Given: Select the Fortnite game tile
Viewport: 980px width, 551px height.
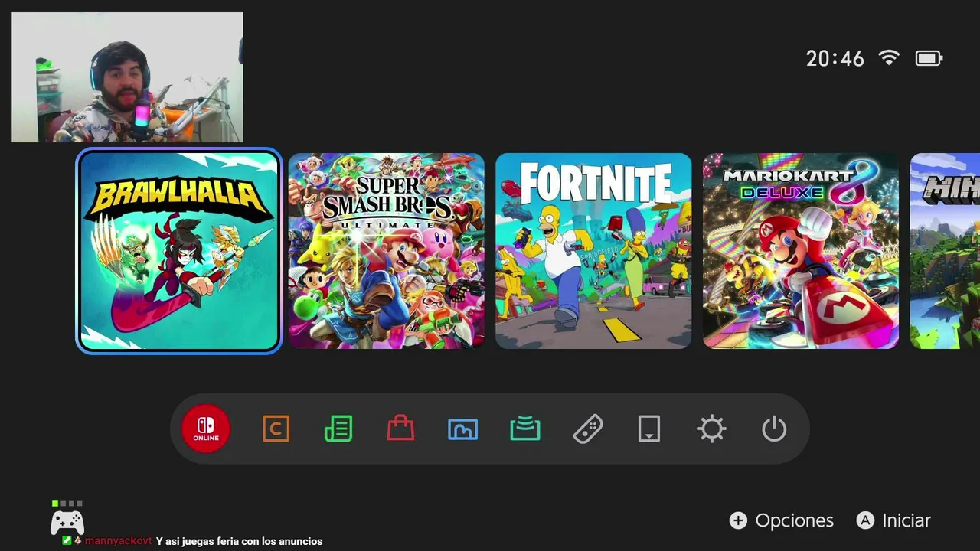Looking at the screenshot, I should coord(593,251).
